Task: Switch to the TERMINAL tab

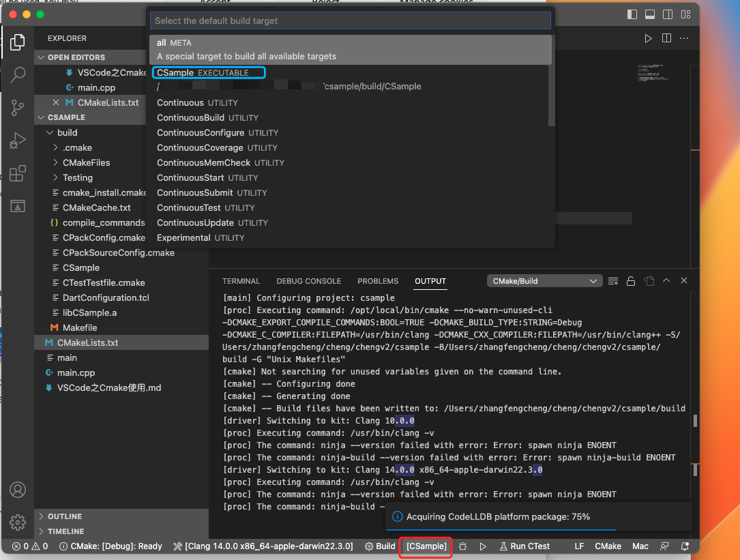Action: (241, 281)
